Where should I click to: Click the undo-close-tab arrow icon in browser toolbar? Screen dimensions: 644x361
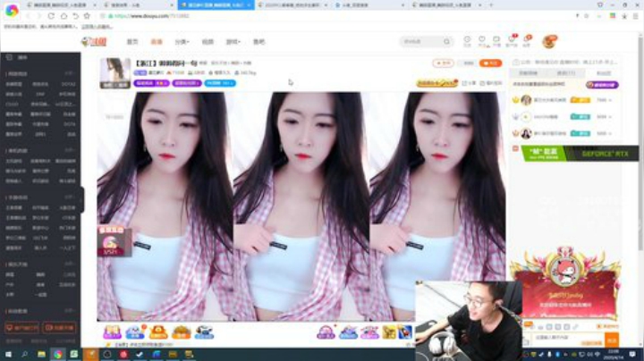(x=75, y=16)
